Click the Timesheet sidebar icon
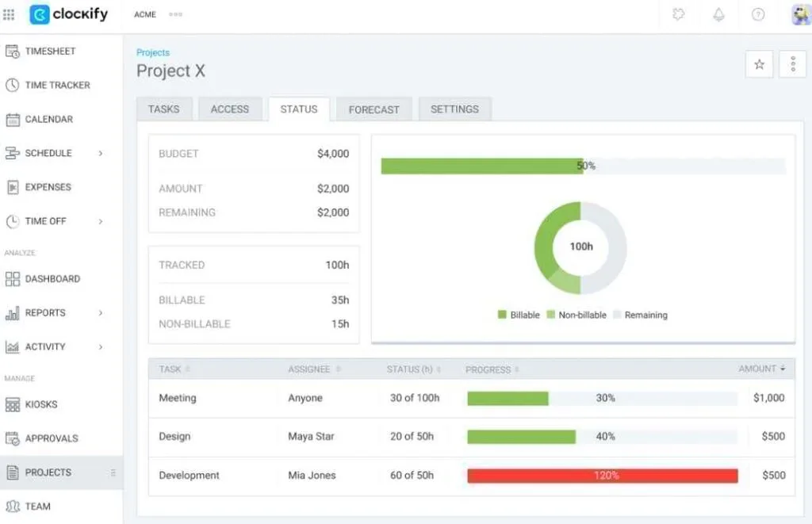812x524 pixels. pos(13,52)
